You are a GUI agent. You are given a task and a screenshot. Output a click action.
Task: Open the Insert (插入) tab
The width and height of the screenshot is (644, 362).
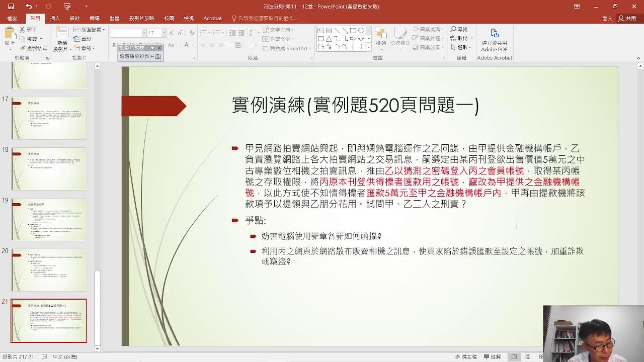(55, 18)
